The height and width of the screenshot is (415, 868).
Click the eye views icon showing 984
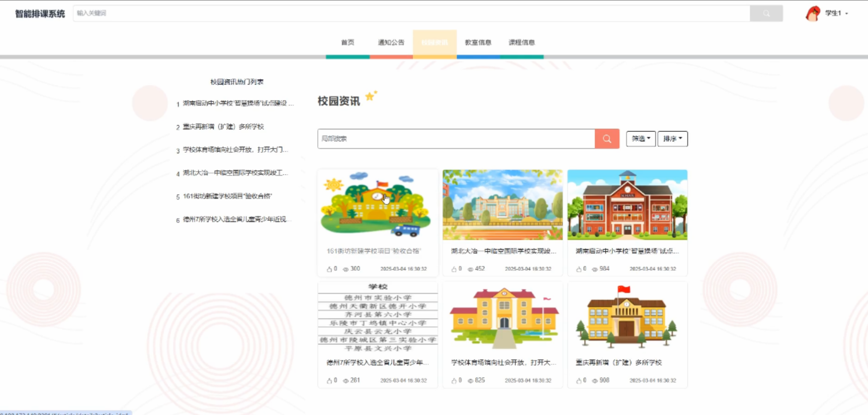pos(595,269)
